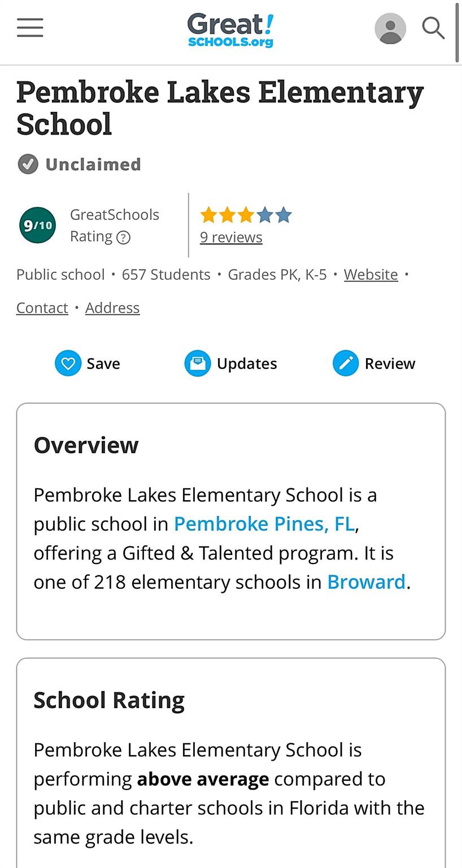The height and width of the screenshot is (868, 462).
Task: Click the GreatSchools.org logo
Action: (x=230, y=31)
